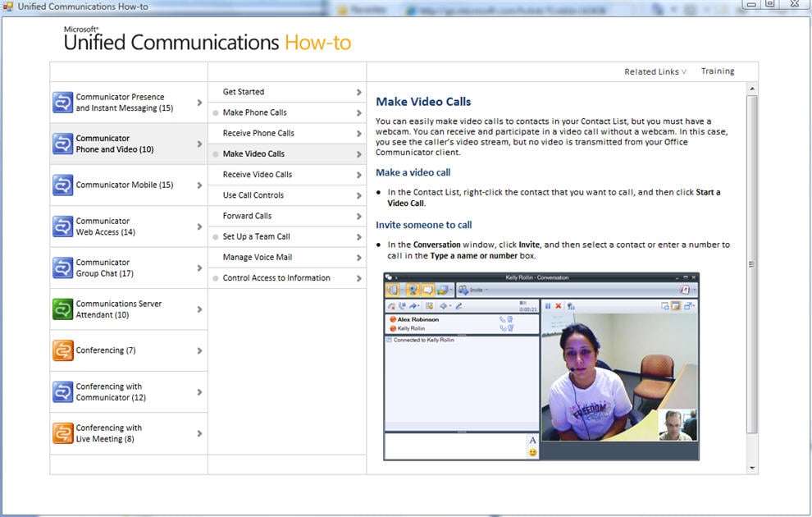
Task: Select the Communicator Mobile category icon
Action: pyautogui.click(x=63, y=185)
